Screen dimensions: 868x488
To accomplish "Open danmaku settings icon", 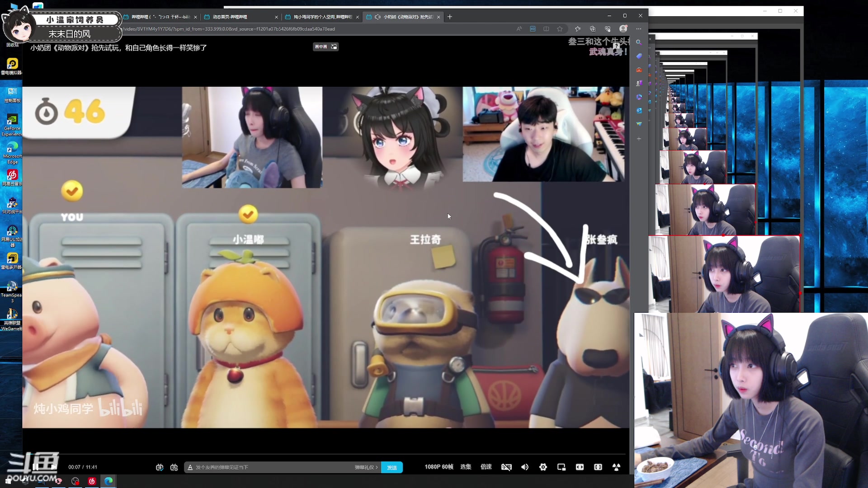I will 174,467.
